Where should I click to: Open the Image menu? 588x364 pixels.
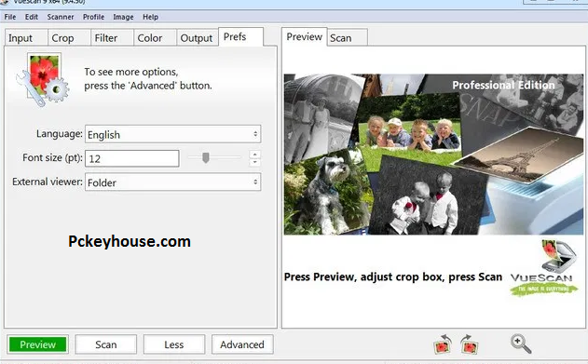coord(123,17)
